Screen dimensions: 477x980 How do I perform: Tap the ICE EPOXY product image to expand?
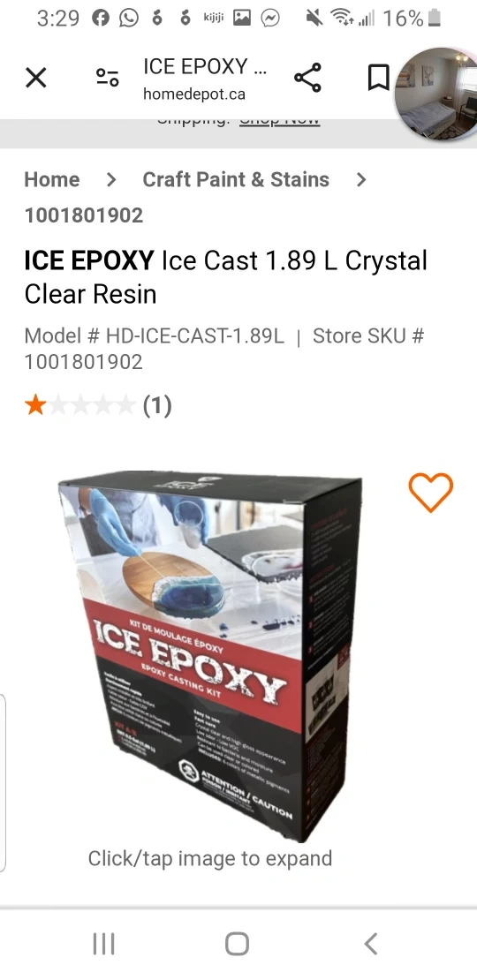(x=210, y=656)
